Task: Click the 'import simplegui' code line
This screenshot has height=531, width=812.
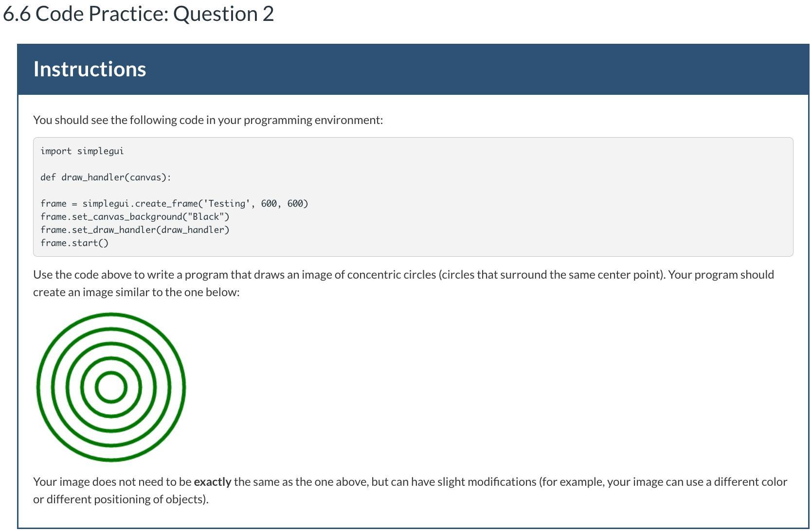Action: tap(82, 151)
